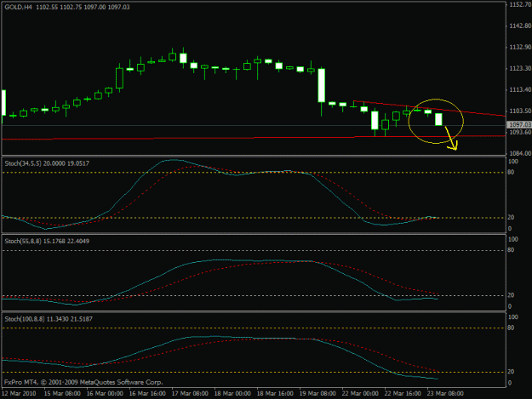Click the 22 Mar 00:00 time label
The width and height of the screenshot is (532, 399).
(x=360, y=394)
